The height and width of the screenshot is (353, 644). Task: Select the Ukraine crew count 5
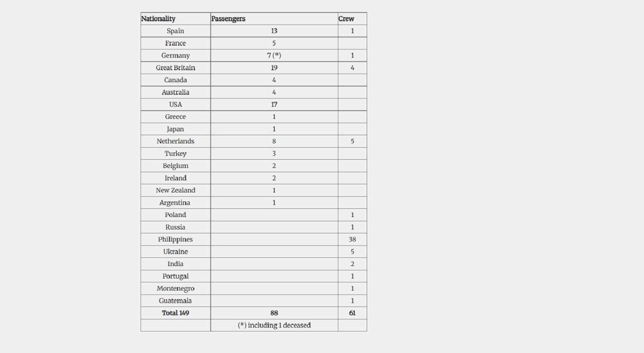[352, 252]
